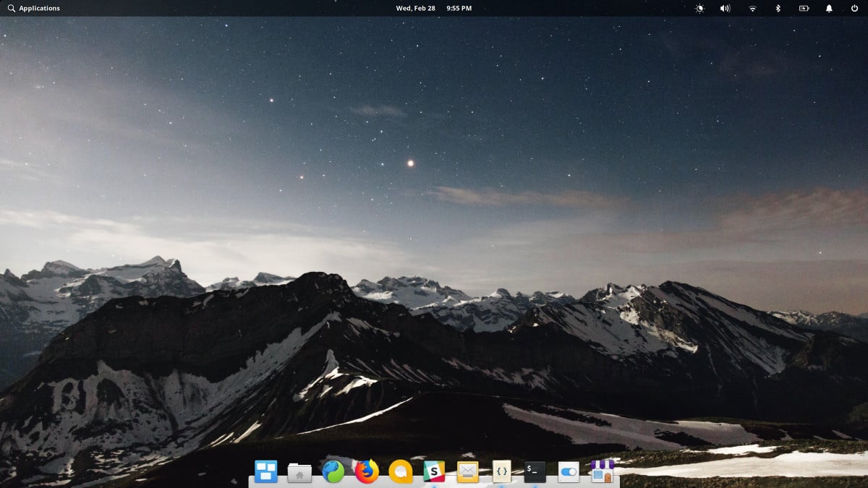Open the Multitasking View from the dock
Screen dimensions: 868x488
click(x=266, y=474)
